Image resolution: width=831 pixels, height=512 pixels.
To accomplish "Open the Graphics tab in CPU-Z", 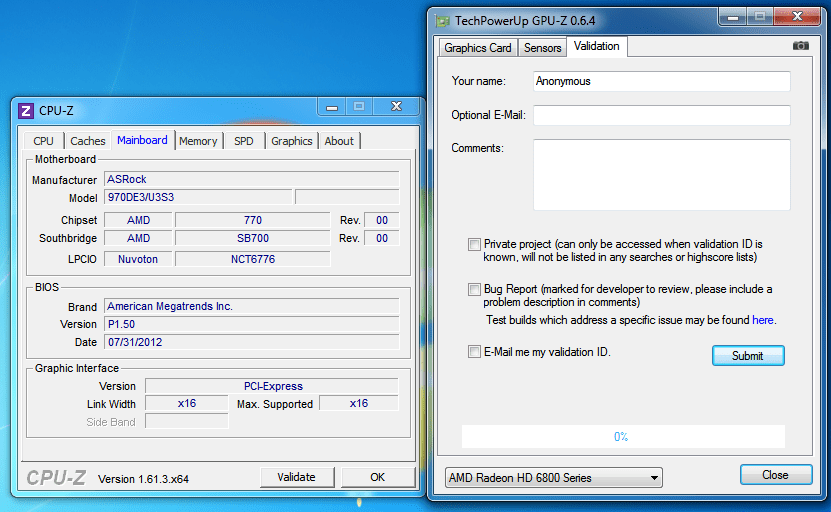I will [x=291, y=141].
